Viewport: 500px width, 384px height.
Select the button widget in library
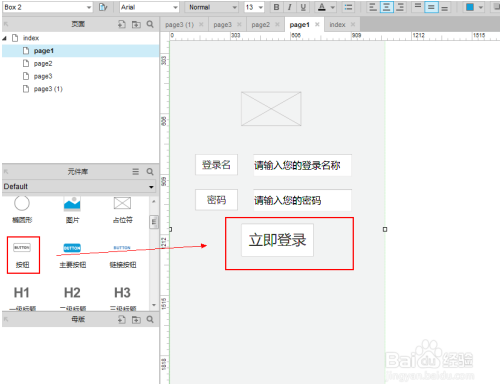click(22, 255)
